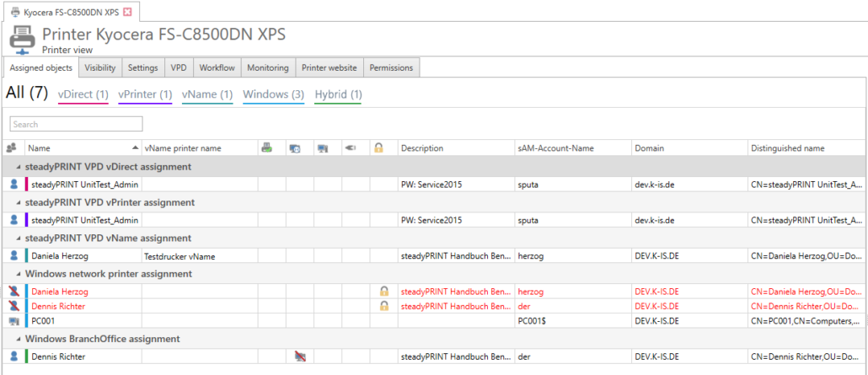Select Testdrucker vName cell
Viewport: 868px width, 375px height.
pyautogui.click(x=200, y=256)
